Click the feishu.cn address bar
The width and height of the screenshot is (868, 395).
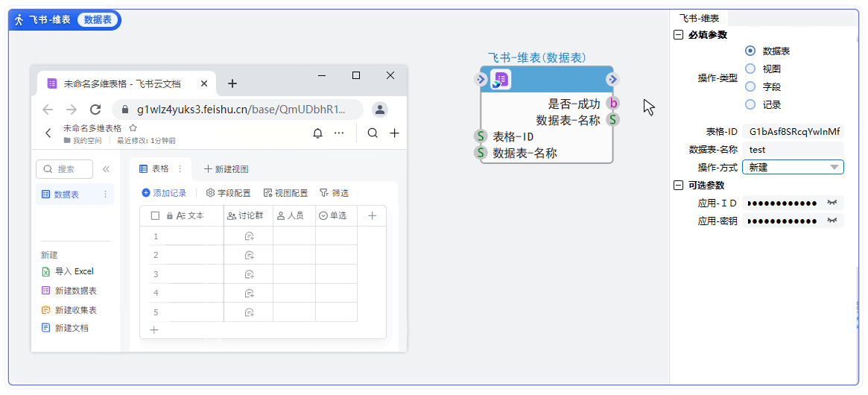click(238, 109)
